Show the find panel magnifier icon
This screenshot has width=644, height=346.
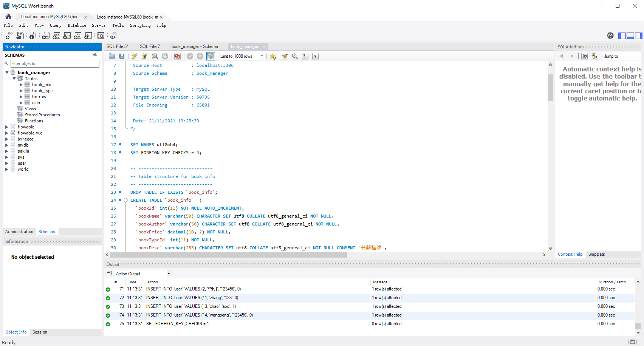(x=295, y=56)
